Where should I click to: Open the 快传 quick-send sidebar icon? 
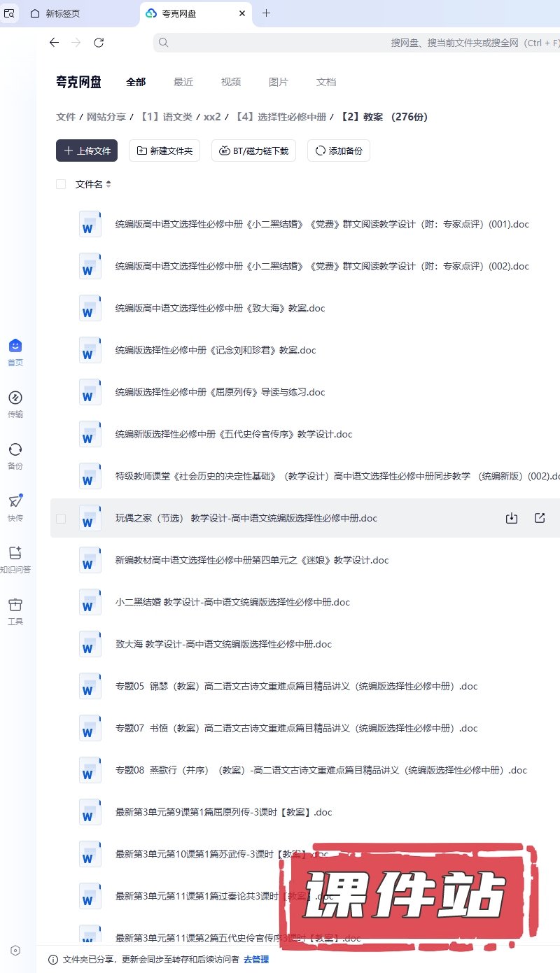click(15, 501)
